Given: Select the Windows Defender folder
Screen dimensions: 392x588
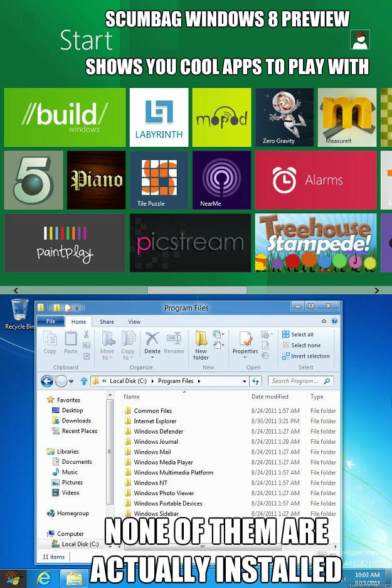Looking at the screenshot, I should click(x=159, y=431).
